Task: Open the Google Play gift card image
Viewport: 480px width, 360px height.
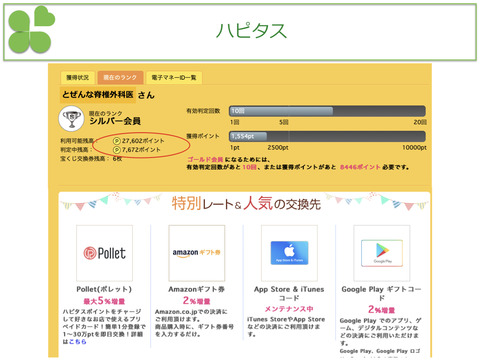Action: [x=382, y=253]
